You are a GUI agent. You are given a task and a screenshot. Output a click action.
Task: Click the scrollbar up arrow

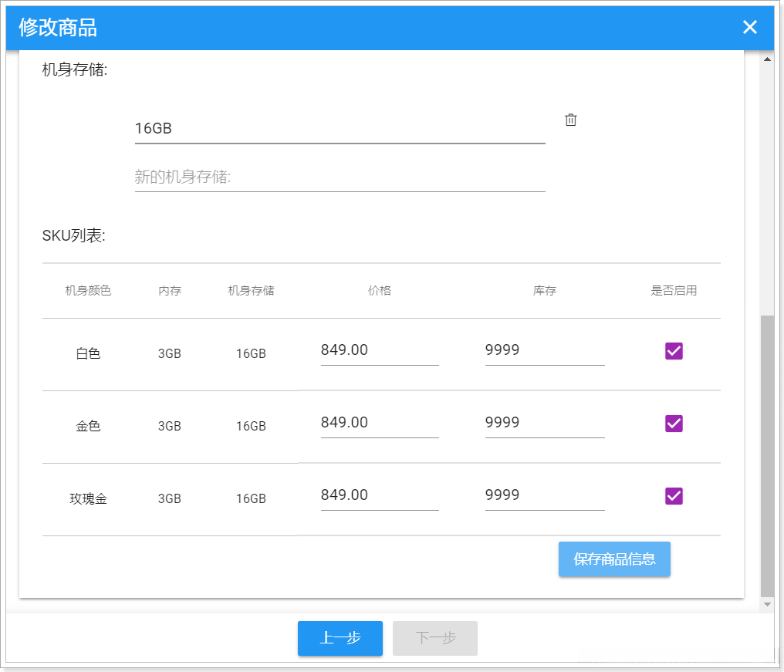[x=767, y=59]
